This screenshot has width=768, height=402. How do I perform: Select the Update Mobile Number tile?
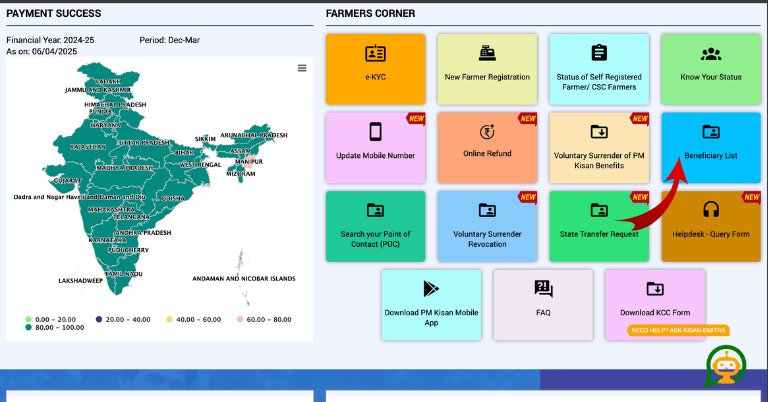(375, 148)
